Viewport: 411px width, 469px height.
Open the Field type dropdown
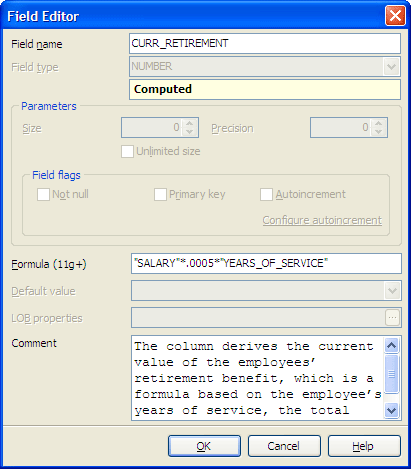[x=391, y=67]
